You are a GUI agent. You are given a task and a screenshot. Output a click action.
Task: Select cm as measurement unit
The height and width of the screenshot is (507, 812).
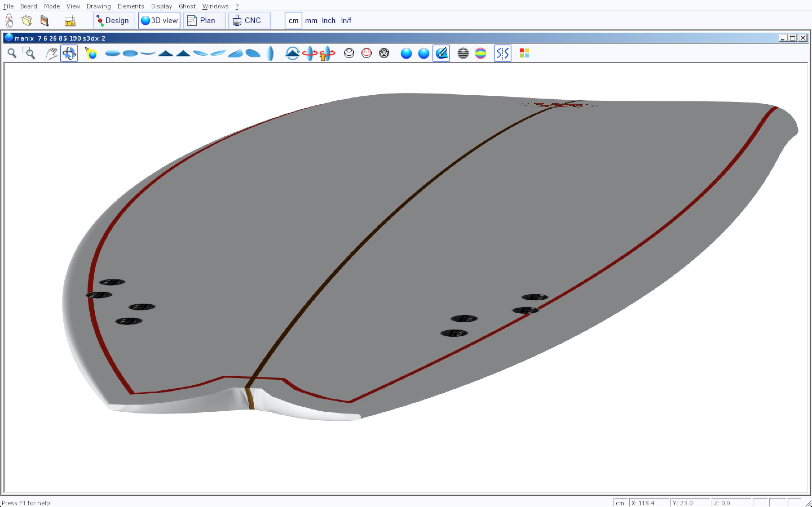tap(293, 21)
